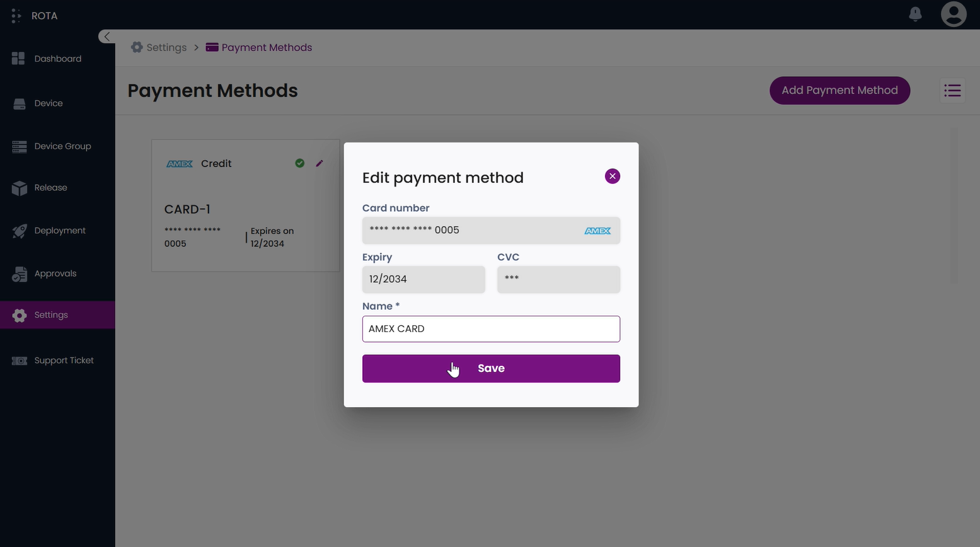This screenshot has height=547, width=980.
Task: Select Device in the sidebar
Action: point(49,103)
